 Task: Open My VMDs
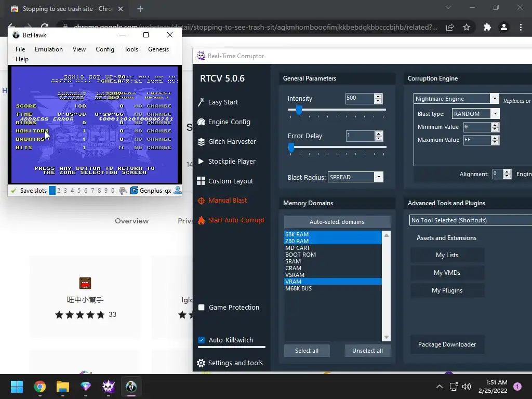tap(447, 273)
